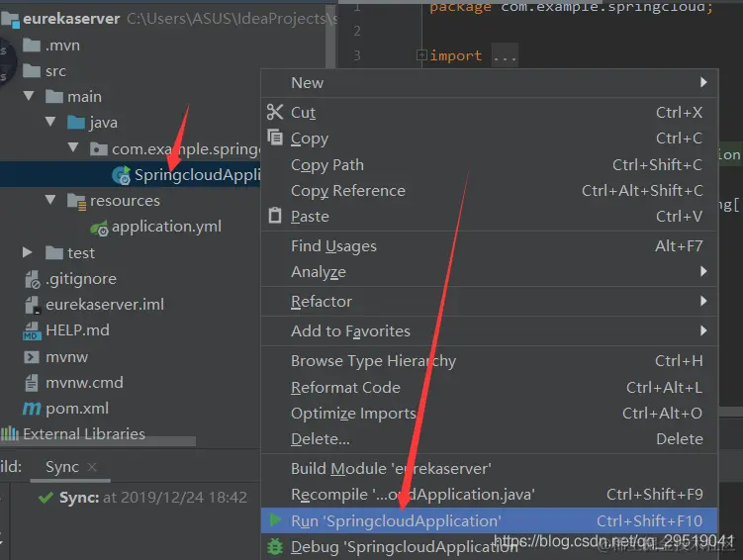Open the Add to Favorites submenu arrow
This screenshot has width=743, height=560.
703,330
